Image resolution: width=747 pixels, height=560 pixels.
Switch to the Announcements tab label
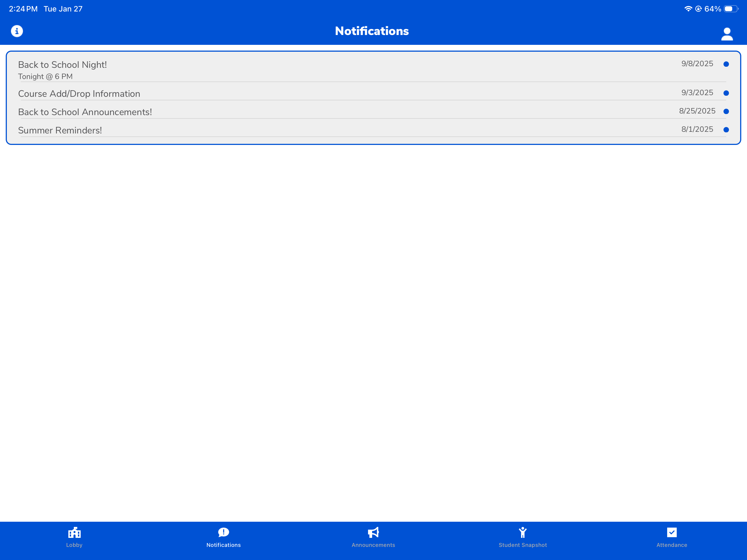coord(373,545)
